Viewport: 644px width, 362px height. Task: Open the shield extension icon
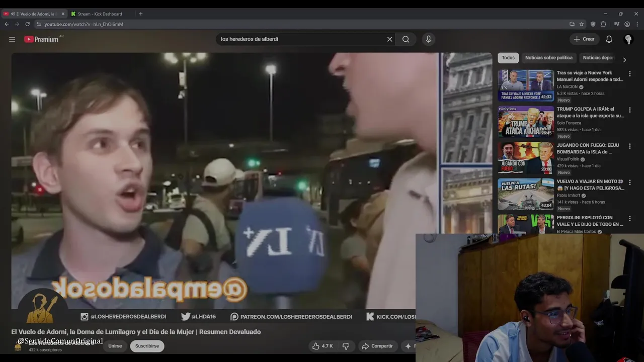pyautogui.click(x=593, y=24)
